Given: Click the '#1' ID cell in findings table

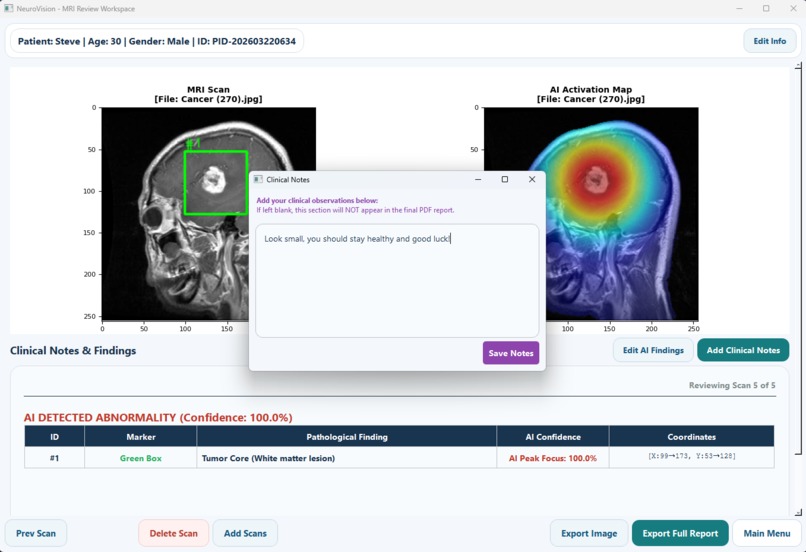Looking at the screenshot, I should (x=54, y=458).
